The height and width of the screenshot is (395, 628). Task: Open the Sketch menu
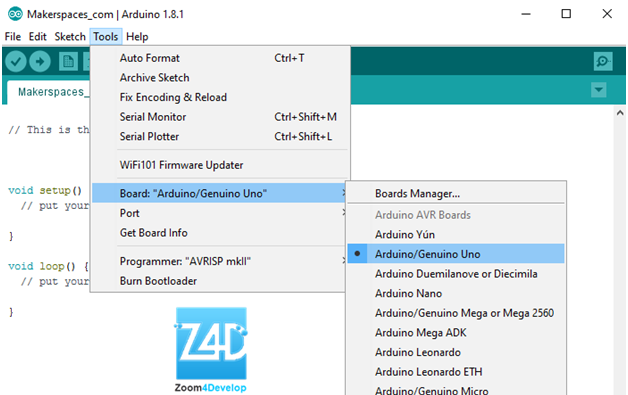pyautogui.click(x=70, y=37)
